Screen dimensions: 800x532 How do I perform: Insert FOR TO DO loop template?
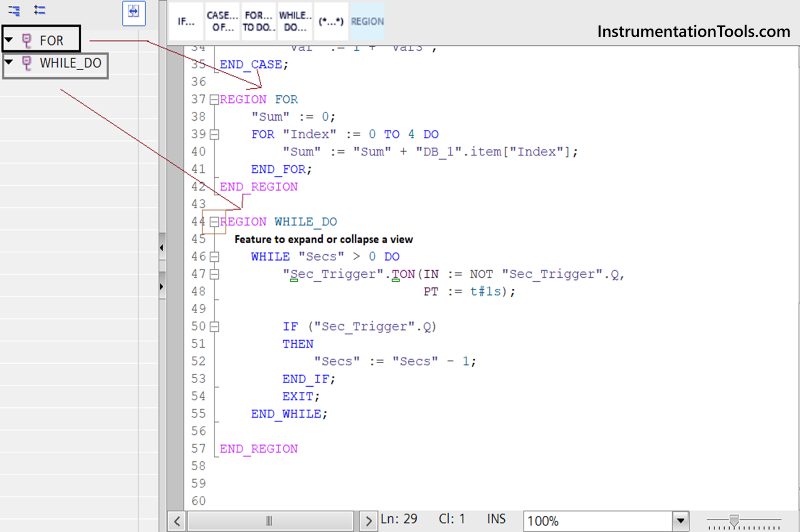pos(258,21)
